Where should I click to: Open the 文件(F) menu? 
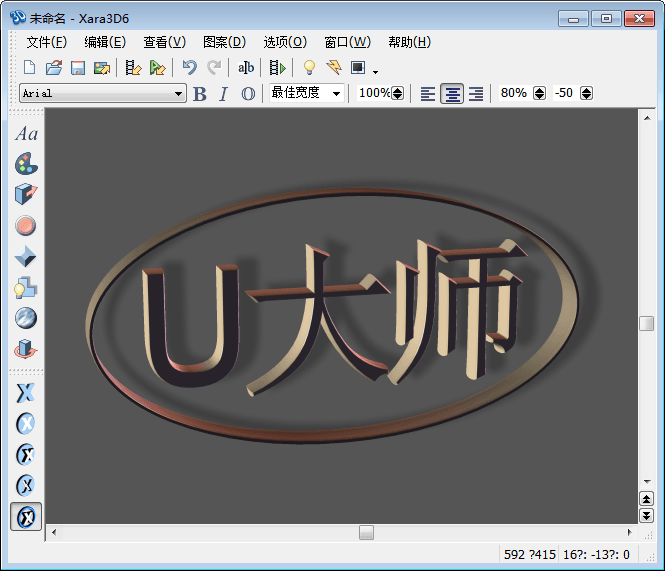[x=47, y=42]
